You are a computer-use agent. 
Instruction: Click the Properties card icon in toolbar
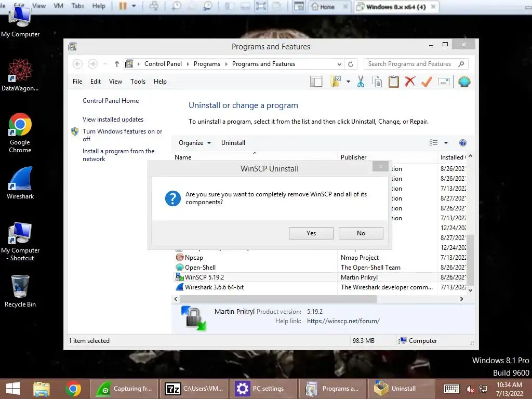pos(444,82)
